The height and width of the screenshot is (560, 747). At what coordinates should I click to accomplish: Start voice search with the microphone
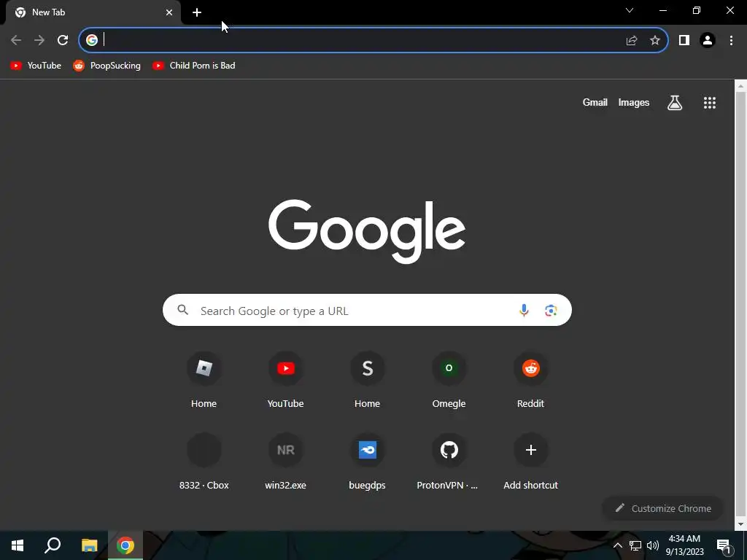[x=524, y=311]
